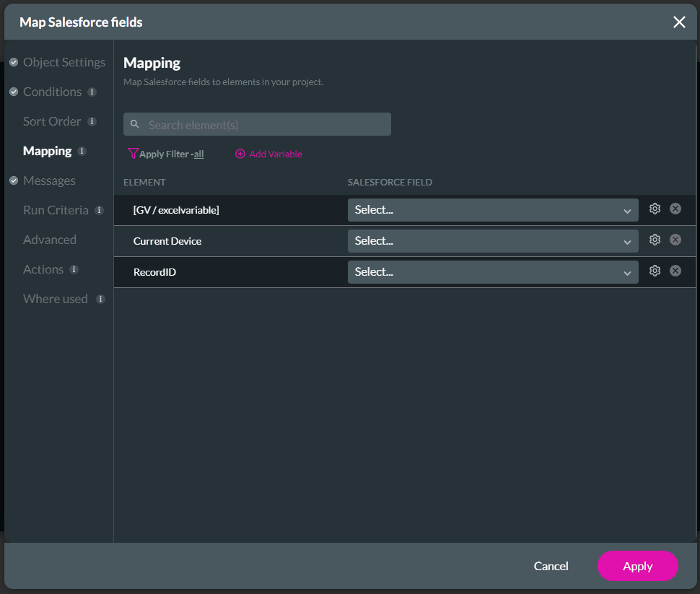
Task: Toggle the checkmark beside Object Settings
Action: coord(13,62)
